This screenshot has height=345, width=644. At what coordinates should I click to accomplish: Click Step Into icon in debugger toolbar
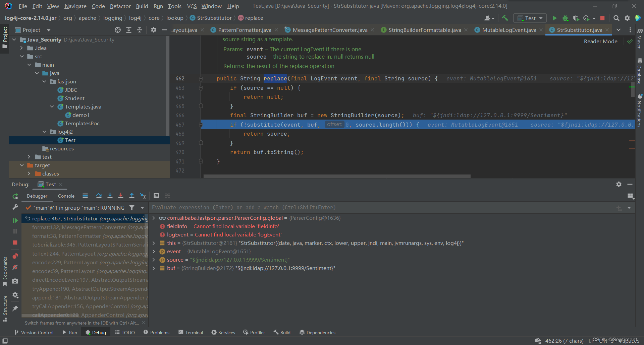(110, 196)
